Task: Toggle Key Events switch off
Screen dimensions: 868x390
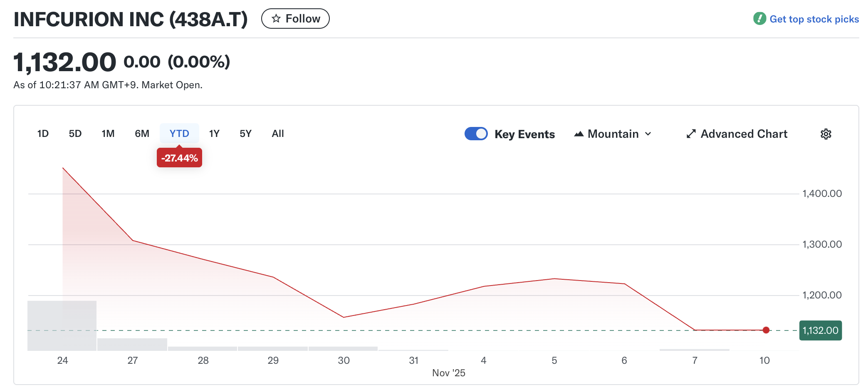Action: click(x=476, y=134)
